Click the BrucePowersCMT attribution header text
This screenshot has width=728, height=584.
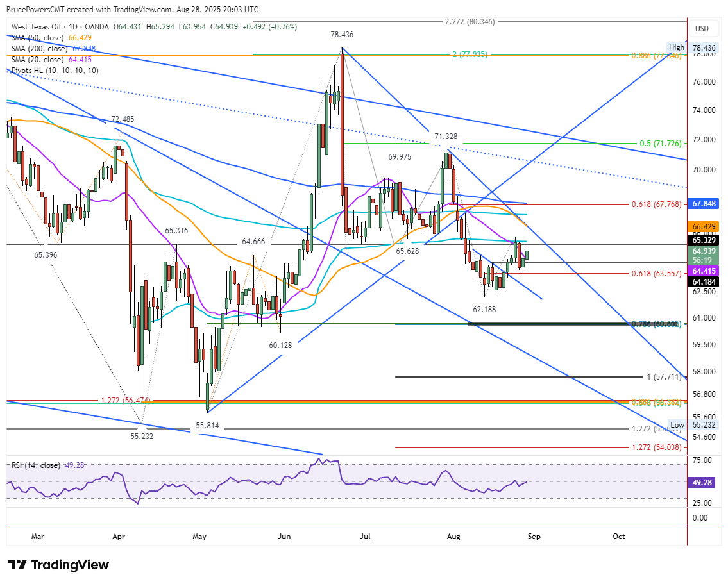(132, 9)
